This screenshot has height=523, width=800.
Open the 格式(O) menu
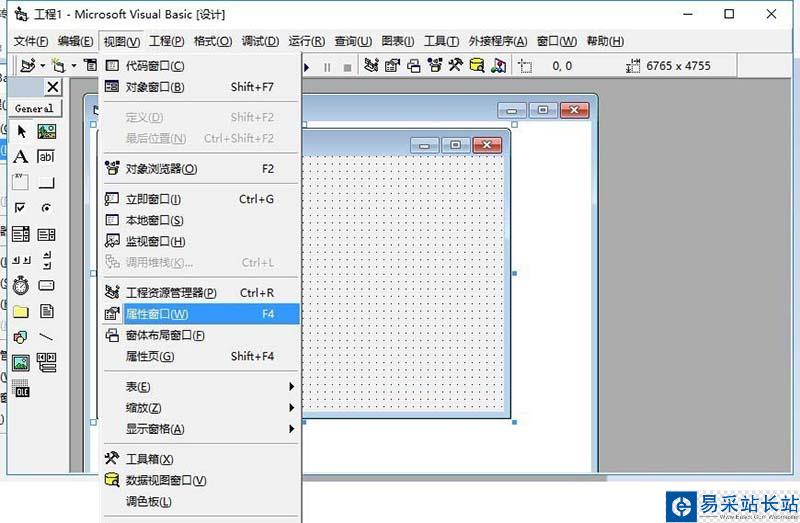coord(213,41)
